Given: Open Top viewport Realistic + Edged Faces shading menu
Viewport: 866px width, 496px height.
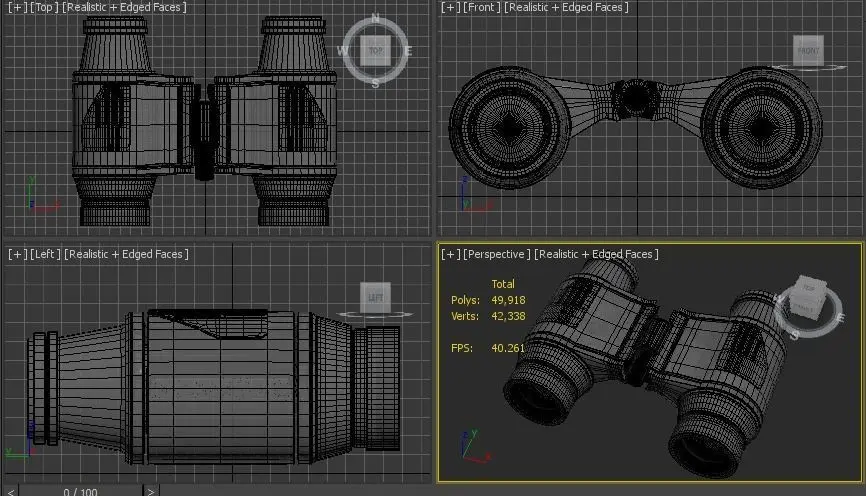Looking at the screenshot, I should pyautogui.click(x=124, y=7).
